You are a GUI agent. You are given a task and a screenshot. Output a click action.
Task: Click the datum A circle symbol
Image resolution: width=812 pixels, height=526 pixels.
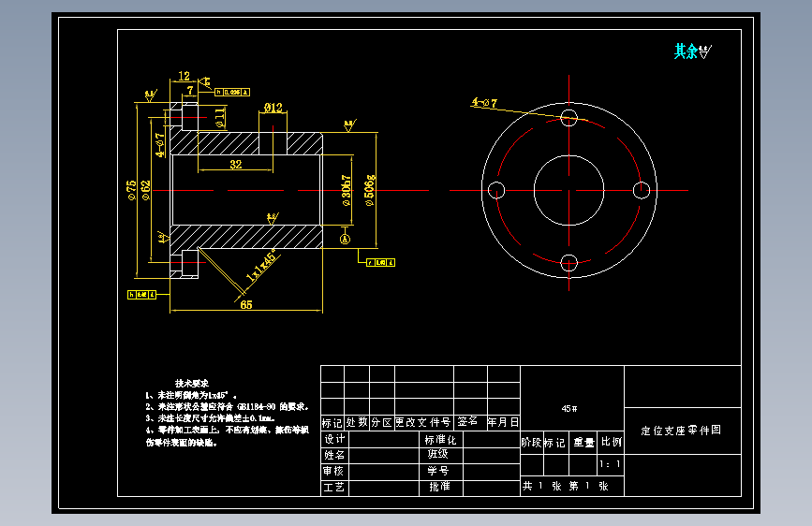coord(345,239)
